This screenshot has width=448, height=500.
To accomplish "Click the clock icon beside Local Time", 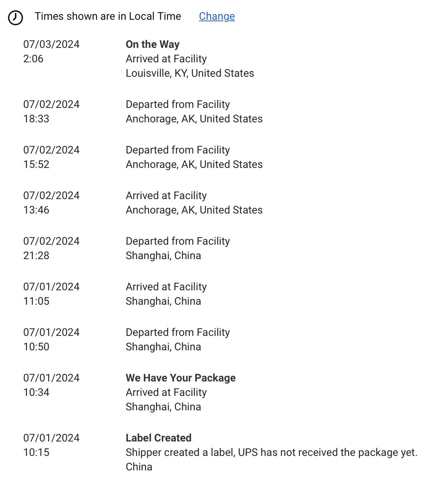I will point(16,17).
